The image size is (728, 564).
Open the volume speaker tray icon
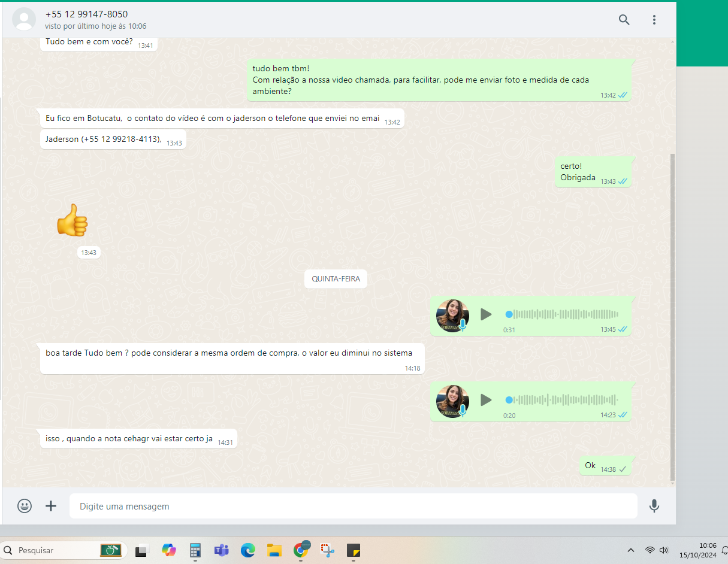point(664,550)
